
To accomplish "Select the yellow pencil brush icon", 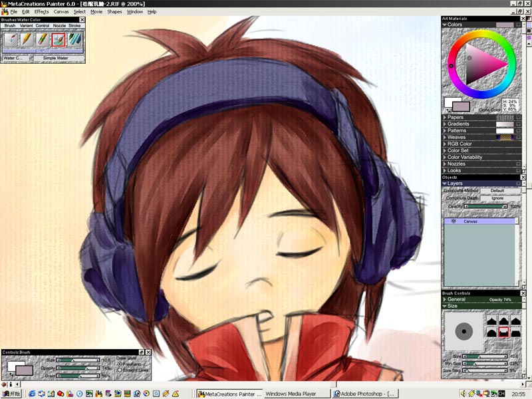I will coord(27,41).
